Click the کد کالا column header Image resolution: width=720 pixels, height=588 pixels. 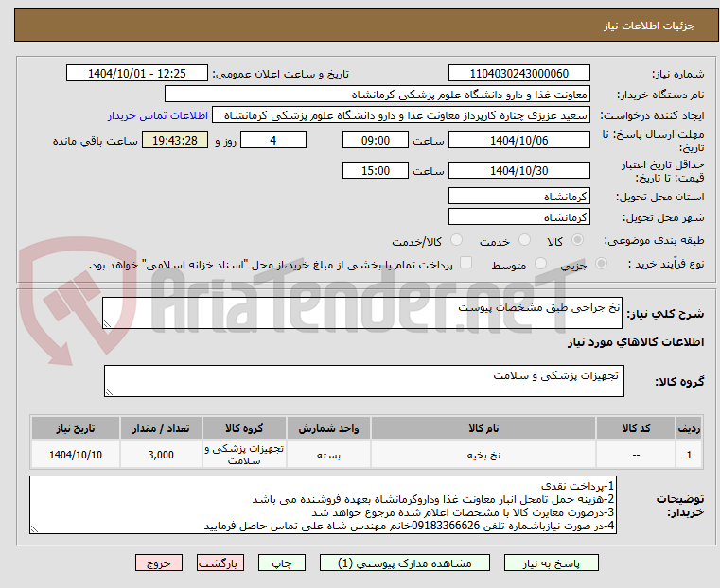pos(636,428)
